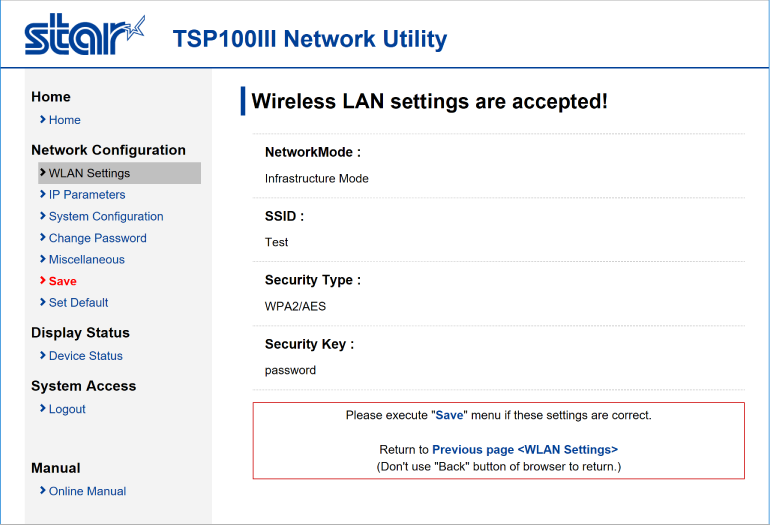Screen dimensions: 770x525
Task: Click the red chevron beside Save
Action: pos(43,280)
